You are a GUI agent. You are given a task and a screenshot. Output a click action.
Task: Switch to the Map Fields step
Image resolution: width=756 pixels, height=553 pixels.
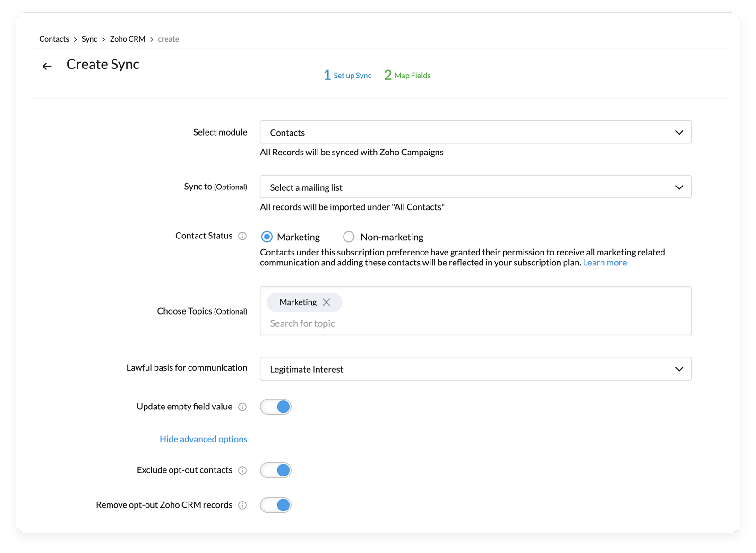pos(407,75)
